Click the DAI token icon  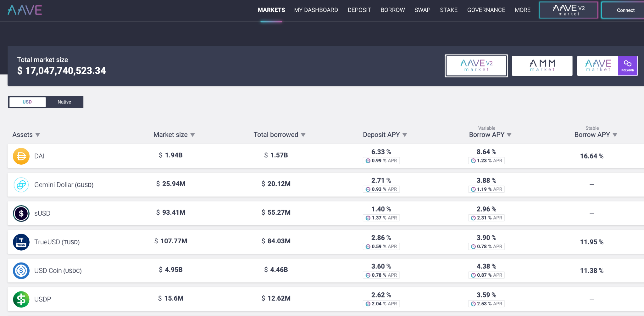click(21, 156)
